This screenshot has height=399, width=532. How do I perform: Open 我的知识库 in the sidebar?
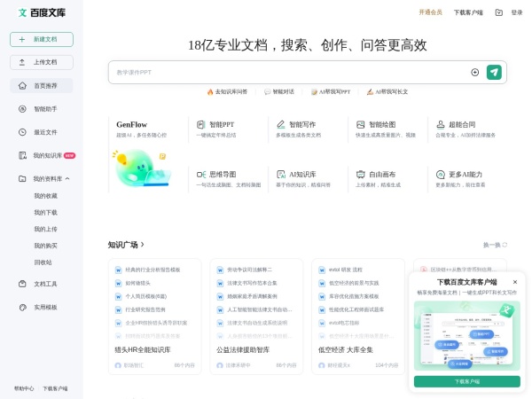click(x=42, y=155)
